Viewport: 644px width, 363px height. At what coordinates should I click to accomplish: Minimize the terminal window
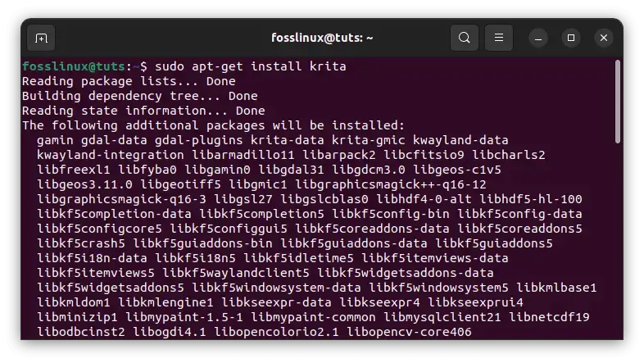tap(538, 39)
